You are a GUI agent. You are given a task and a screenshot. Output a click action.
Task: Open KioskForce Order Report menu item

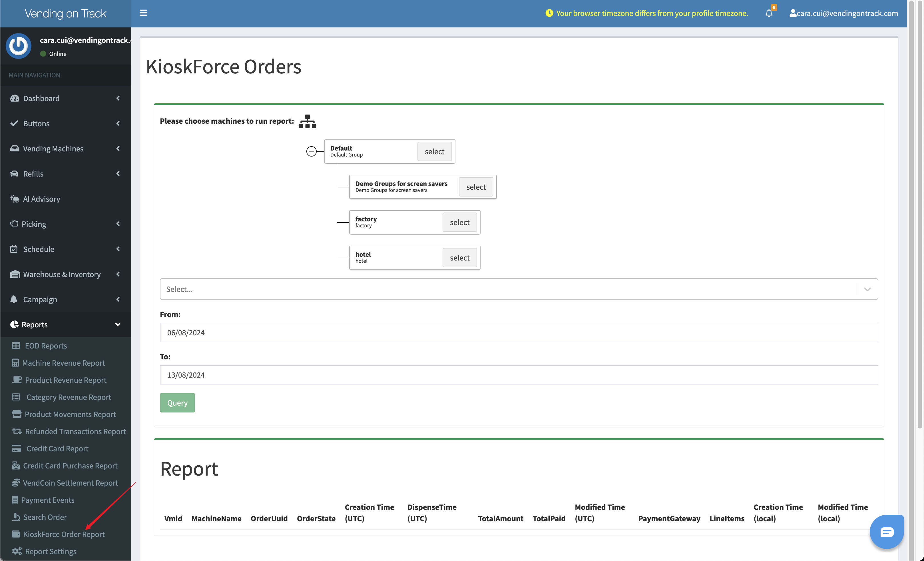coord(63,534)
